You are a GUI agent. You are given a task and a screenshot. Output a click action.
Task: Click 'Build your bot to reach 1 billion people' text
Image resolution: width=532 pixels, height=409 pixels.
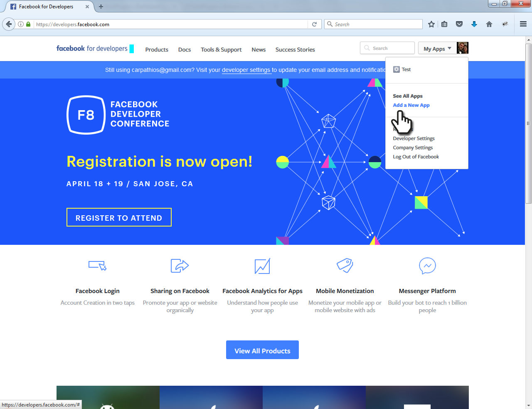coord(427,306)
